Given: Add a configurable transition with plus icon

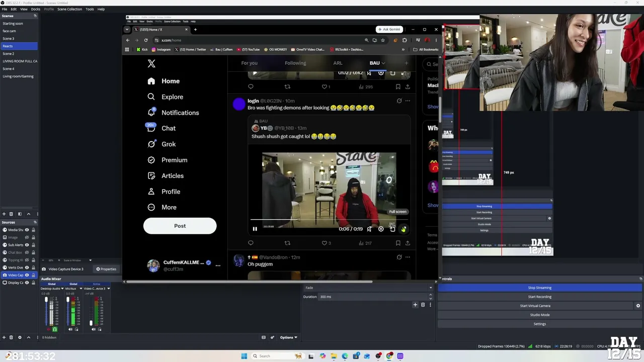Looking at the screenshot, I should (415, 305).
